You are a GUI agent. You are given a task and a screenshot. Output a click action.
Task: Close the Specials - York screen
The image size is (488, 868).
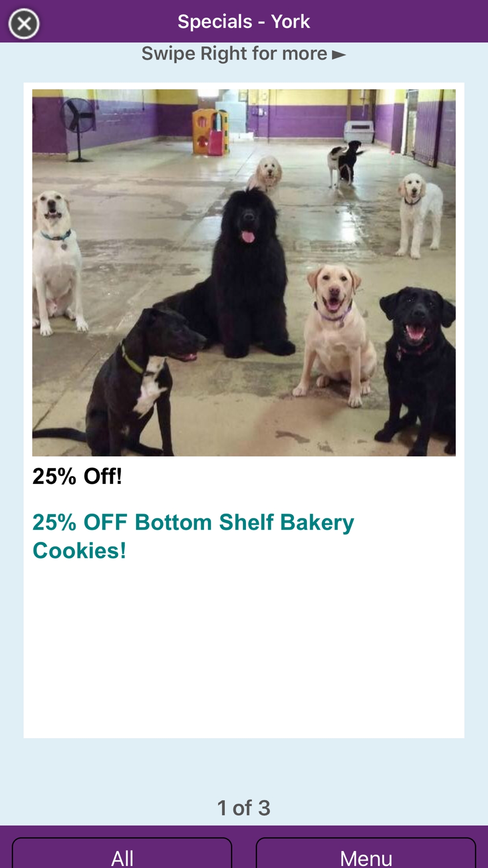[x=24, y=23]
